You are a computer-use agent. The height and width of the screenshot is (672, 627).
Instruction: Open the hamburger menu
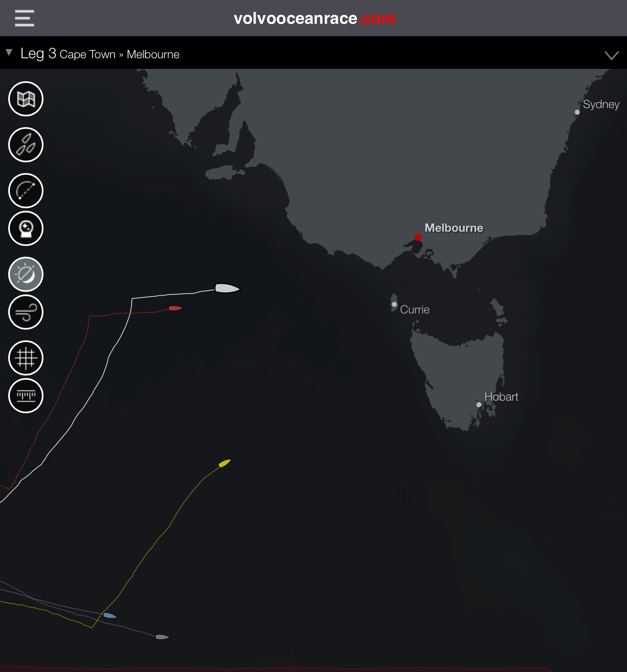click(x=25, y=18)
